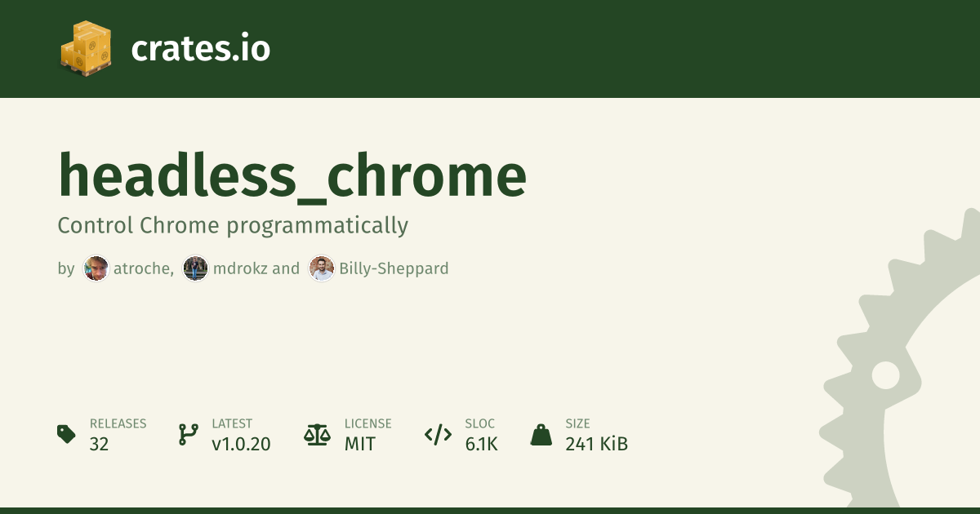Click the headless_chrome crate title

(292, 175)
